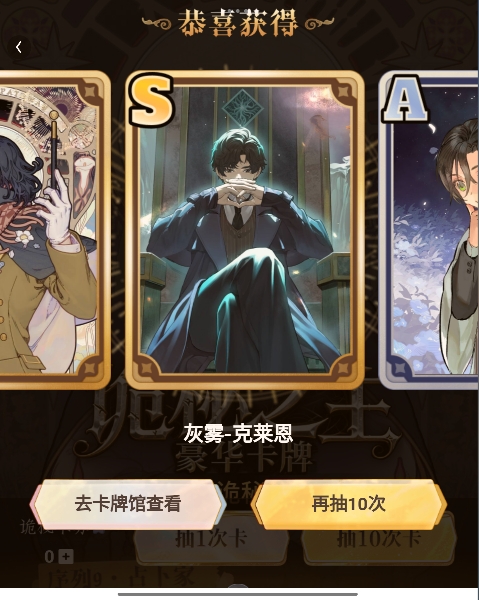The height and width of the screenshot is (600, 479).
Task: Click the dimmed 抽1次卡 button
Action: [x=211, y=539]
